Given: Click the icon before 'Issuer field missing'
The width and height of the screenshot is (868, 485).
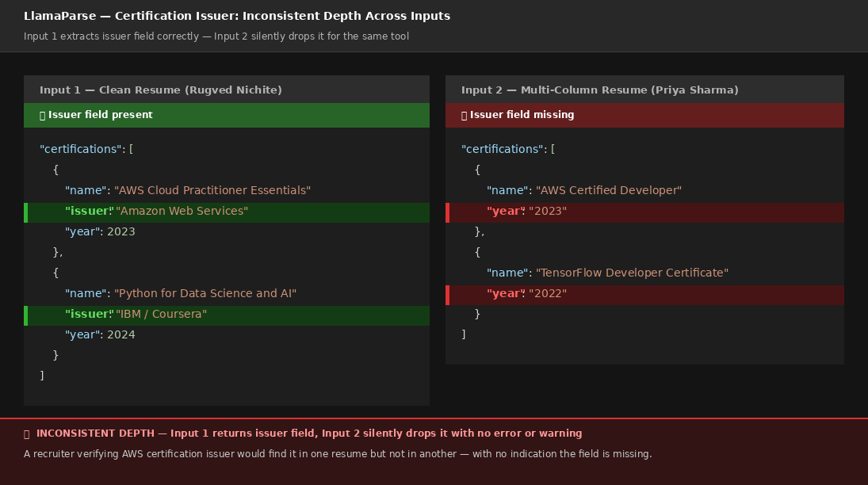Looking at the screenshot, I should 465,115.
